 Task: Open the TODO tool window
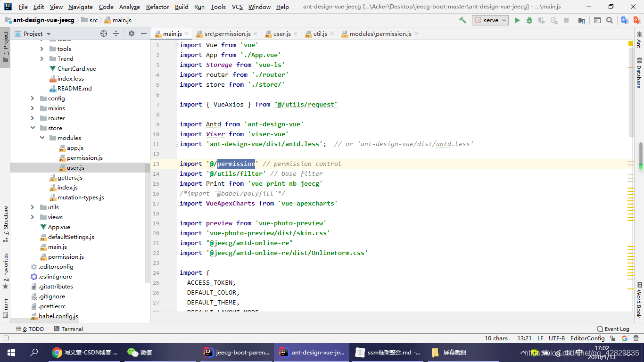coord(30,329)
